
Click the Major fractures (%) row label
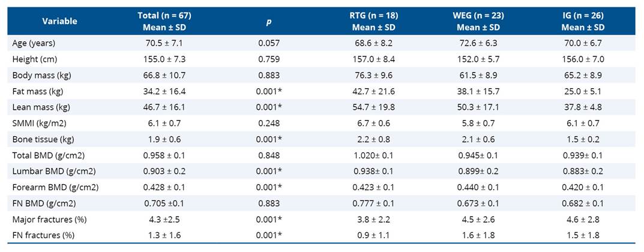point(46,218)
